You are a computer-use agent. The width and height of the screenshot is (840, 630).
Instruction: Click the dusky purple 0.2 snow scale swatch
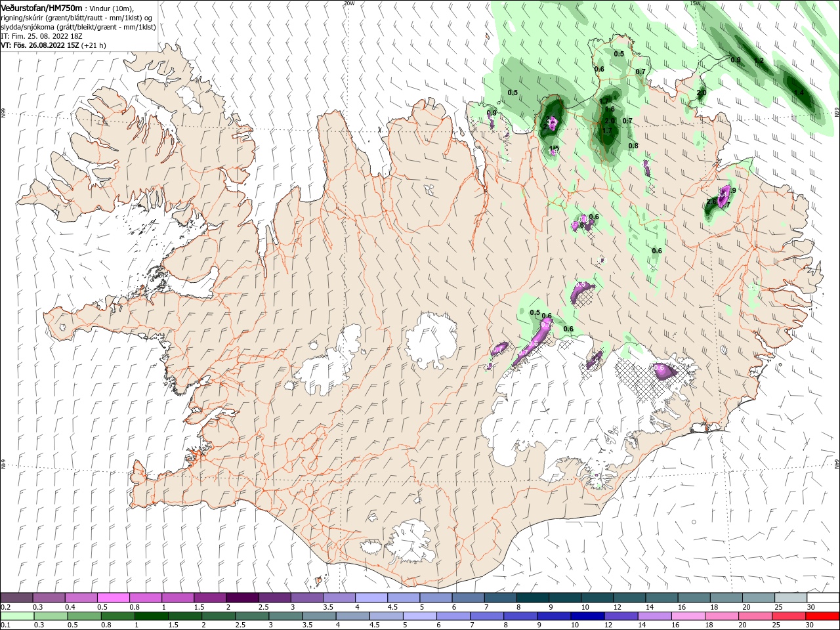16,598
